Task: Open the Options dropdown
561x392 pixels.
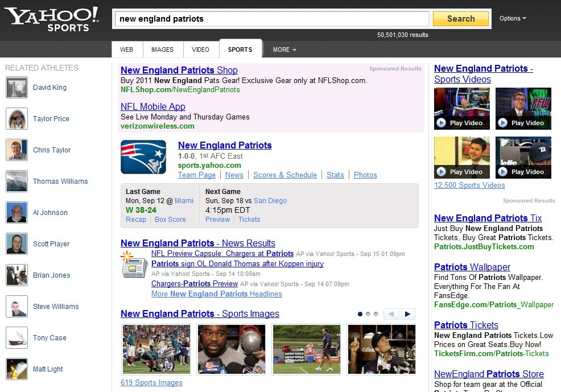Action: (513, 18)
